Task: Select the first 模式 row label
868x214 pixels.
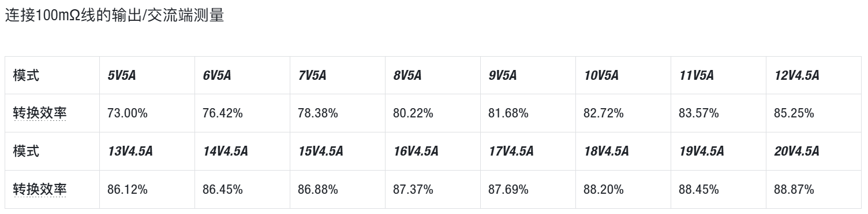Action: coord(27,75)
